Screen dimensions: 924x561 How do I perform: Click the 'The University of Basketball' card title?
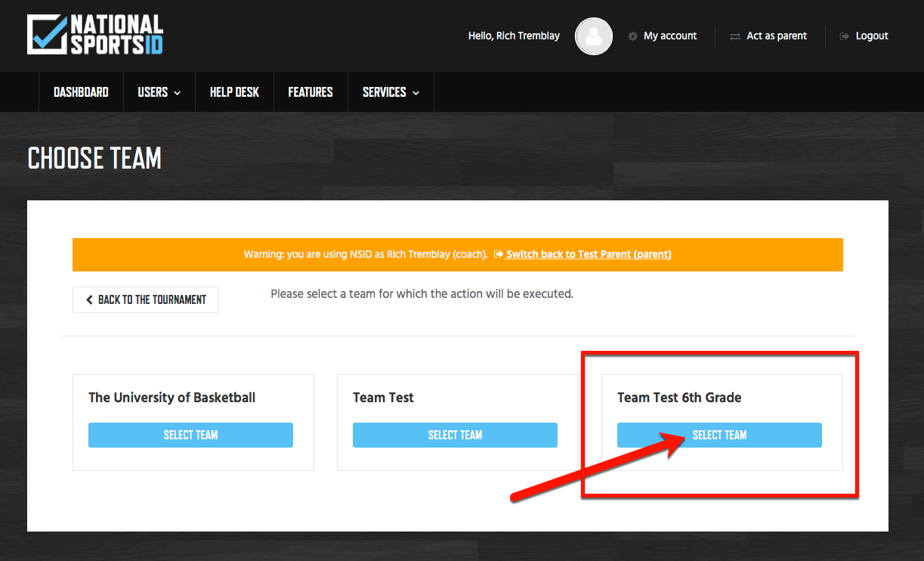tap(172, 398)
